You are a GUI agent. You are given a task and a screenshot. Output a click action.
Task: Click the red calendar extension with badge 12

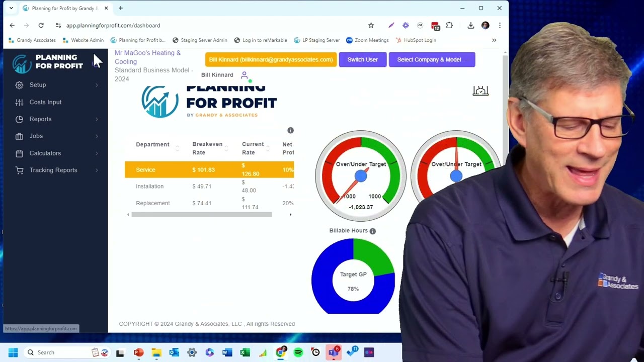point(435,26)
